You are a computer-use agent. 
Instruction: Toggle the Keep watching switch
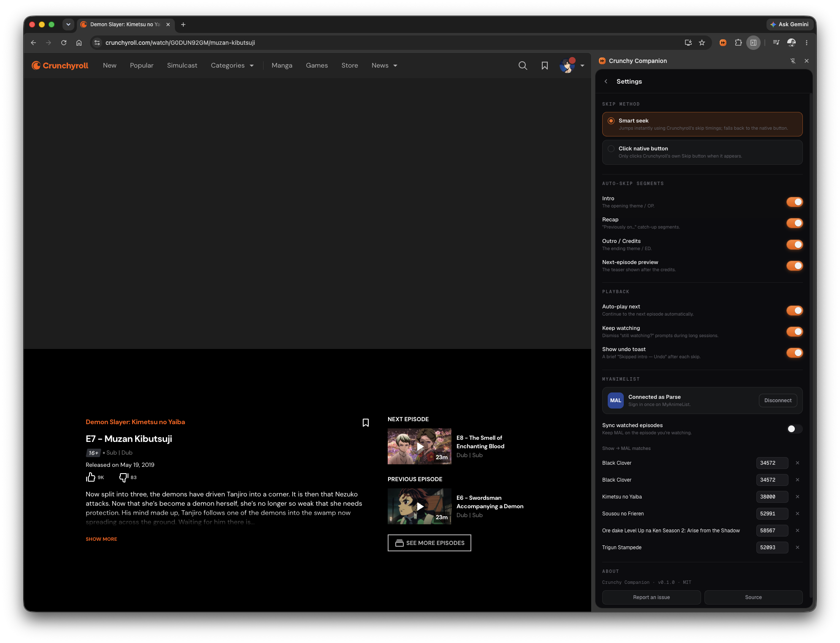pos(794,332)
